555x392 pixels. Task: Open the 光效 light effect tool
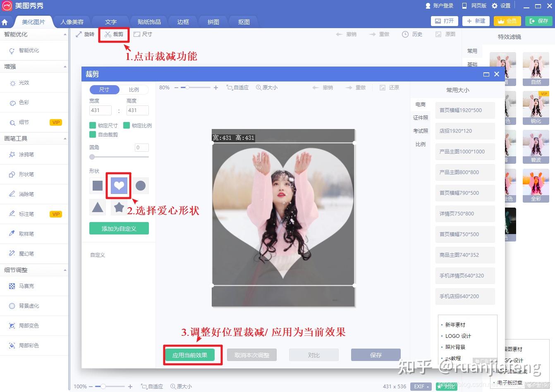(34, 83)
